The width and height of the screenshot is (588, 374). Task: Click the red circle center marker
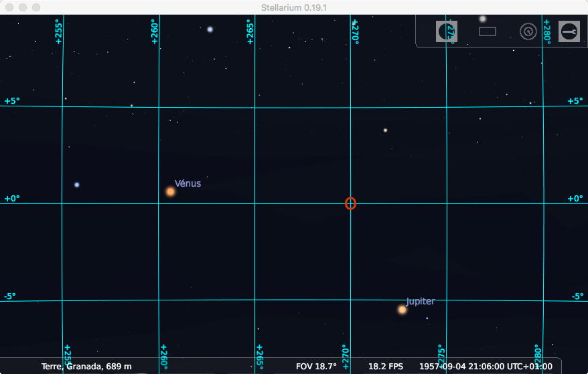[x=350, y=203]
